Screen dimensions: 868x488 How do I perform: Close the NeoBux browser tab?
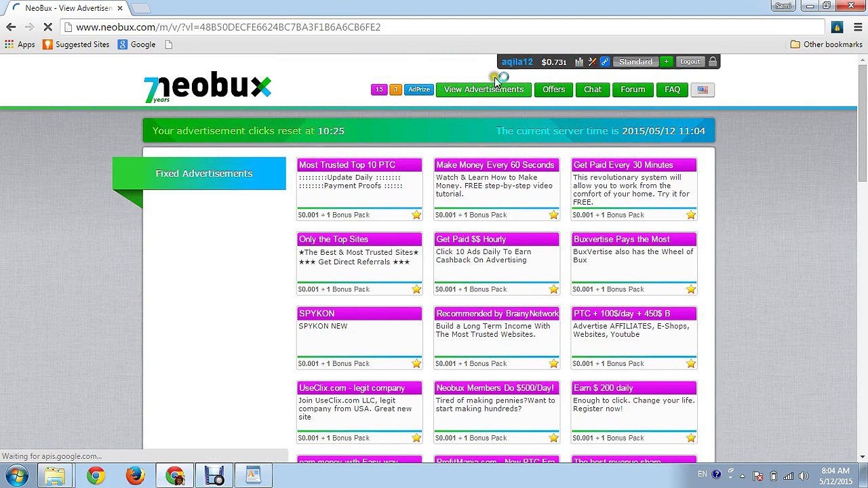coord(120,8)
